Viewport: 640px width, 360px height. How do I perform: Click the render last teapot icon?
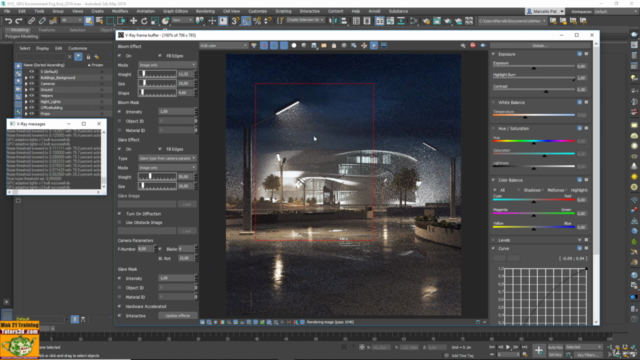coord(483,45)
